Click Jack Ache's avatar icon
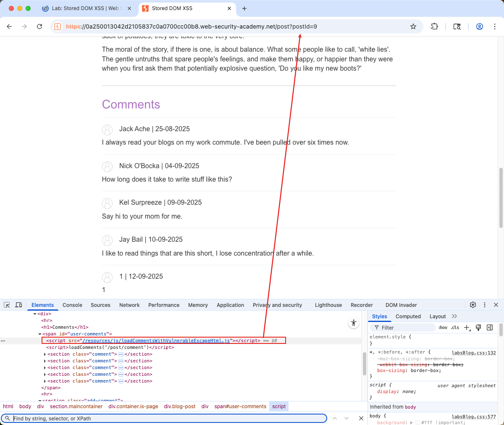Image resolution: width=504 pixels, height=425 pixels. click(108, 129)
